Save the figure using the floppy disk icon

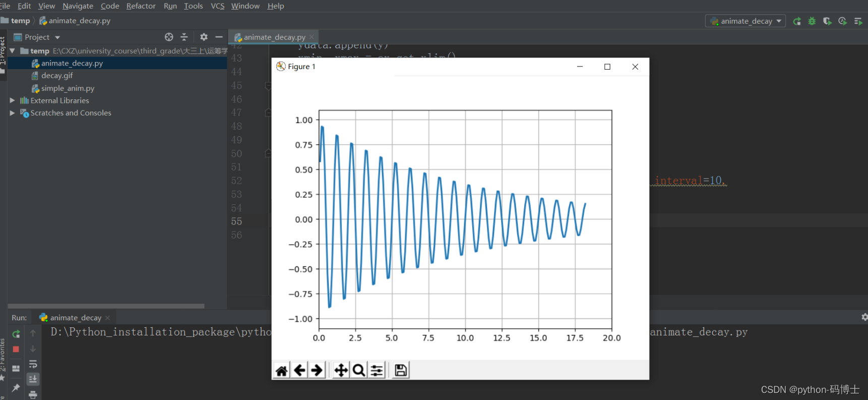pos(401,371)
